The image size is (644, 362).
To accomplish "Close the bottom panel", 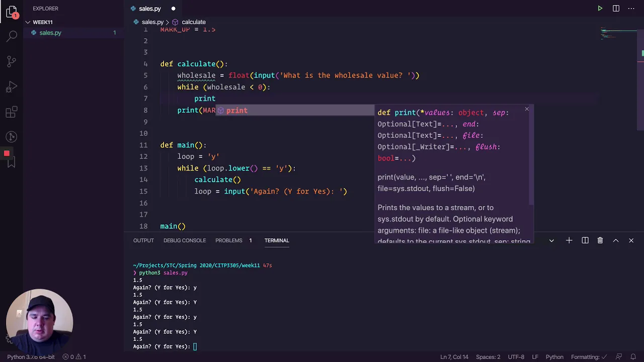I will point(631,241).
